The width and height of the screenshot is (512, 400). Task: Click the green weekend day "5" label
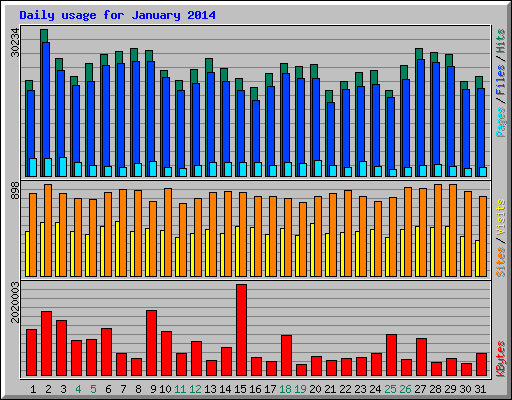93,389
